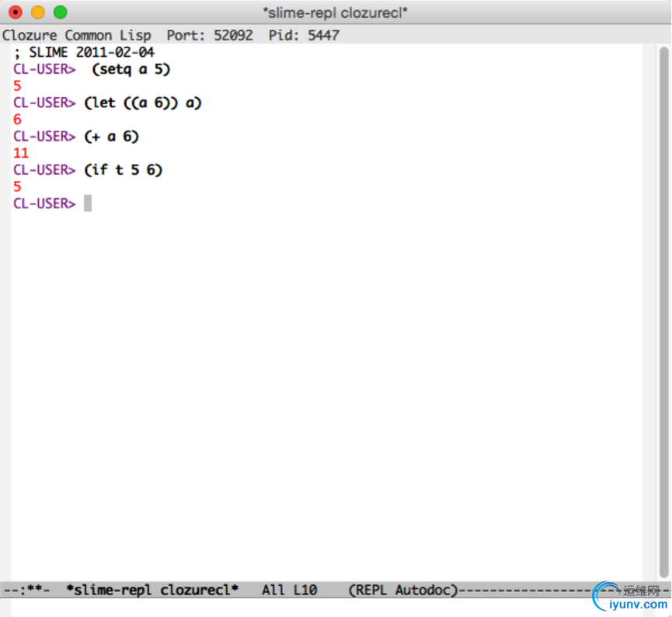Click 'Port: 52092' in header line
The image size is (672, 617).
click(210, 35)
